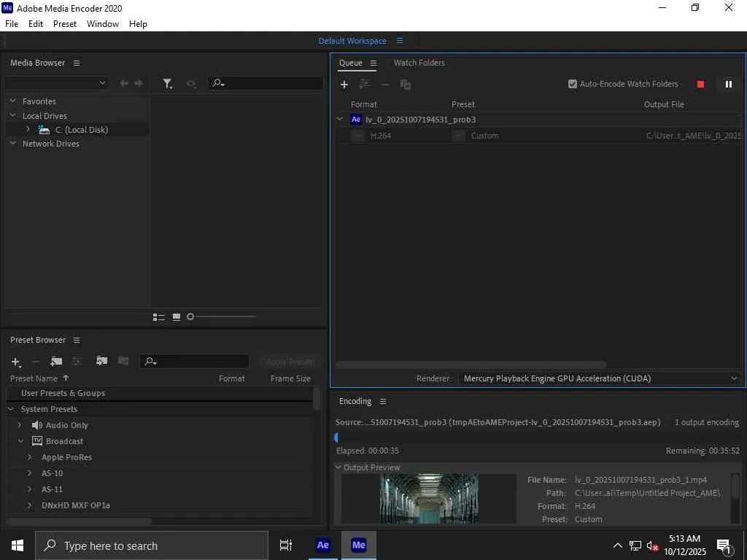Image resolution: width=747 pixels, height=560 pixels.
Task: Click the ingest eye icon in Media Browser
Action: pyautogui.click(x=191, y=84)
